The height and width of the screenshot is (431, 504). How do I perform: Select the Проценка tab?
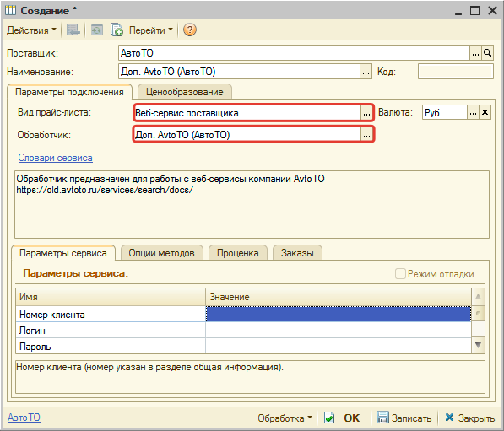(x=237, y=253)
